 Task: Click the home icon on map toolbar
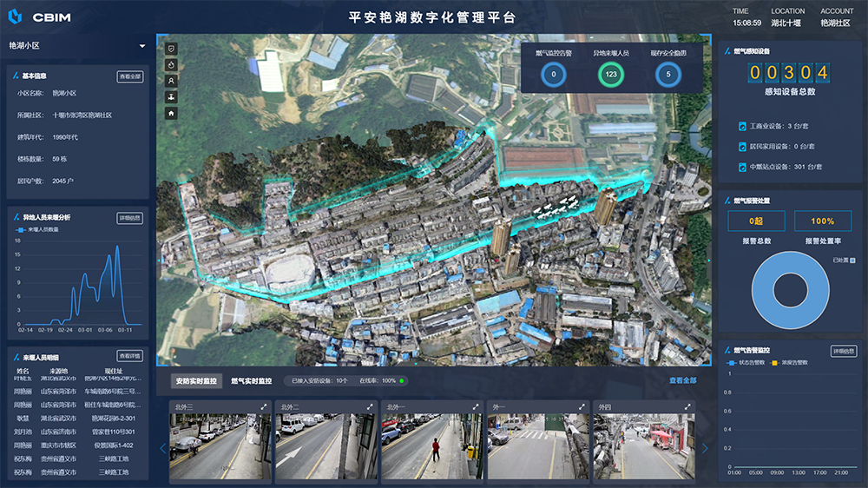coord(171,113)
